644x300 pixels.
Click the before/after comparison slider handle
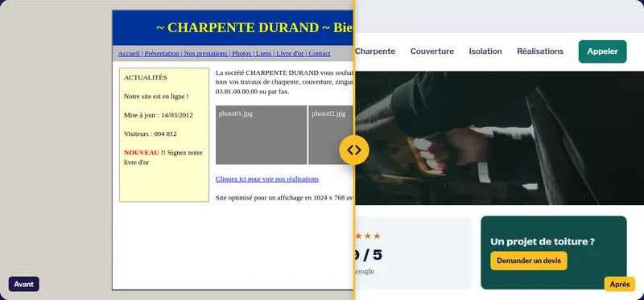coord(354,150)
